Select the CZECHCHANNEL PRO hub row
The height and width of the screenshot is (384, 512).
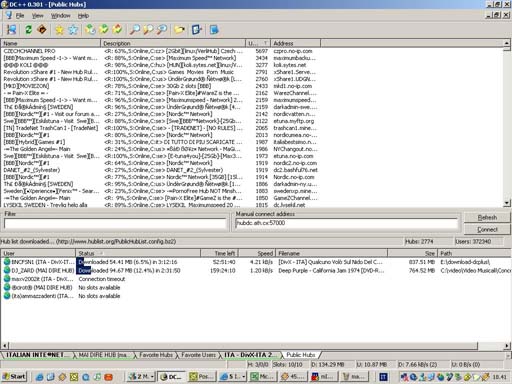[x=160, y=51]
